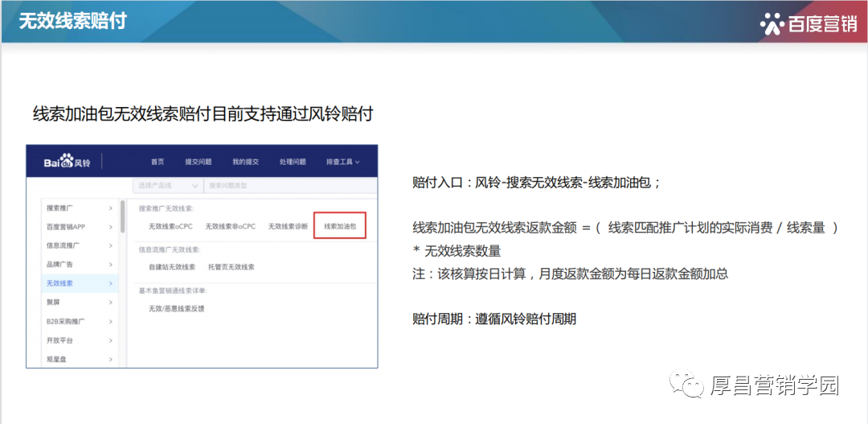This screenshot has width=868, height=424.
Task: Select 无效线索 in the sidebar
Action: pyautogui.click(x=79, y=283)
